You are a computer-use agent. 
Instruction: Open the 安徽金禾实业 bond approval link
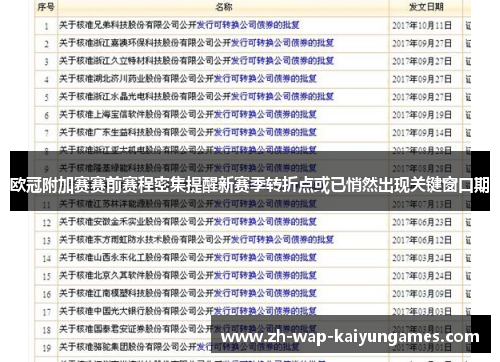click(x=188, y=222)
